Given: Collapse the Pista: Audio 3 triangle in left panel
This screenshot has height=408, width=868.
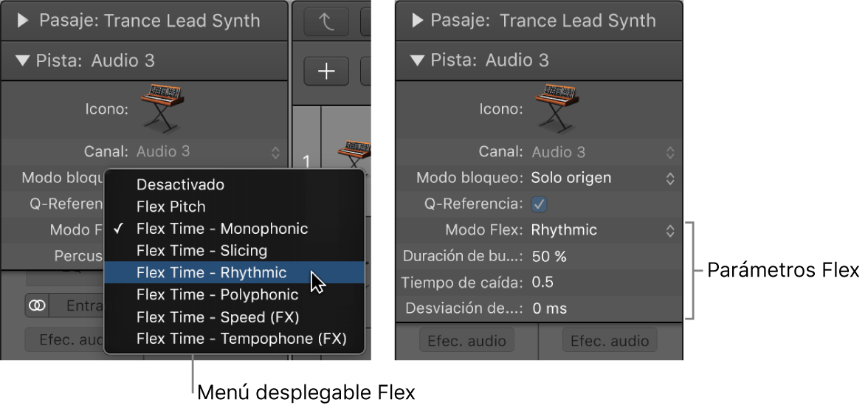Looking at the screenshot, I should click(23, 60).
